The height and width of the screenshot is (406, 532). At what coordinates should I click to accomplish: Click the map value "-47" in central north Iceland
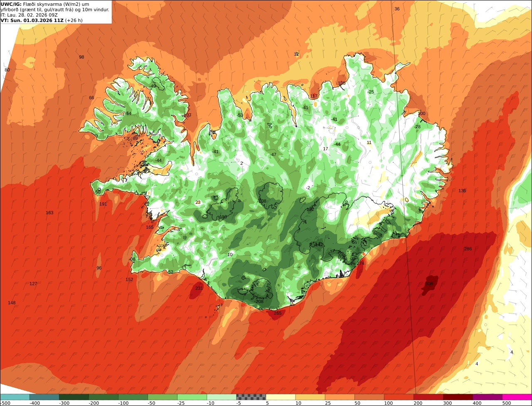(x=273, y=155)
